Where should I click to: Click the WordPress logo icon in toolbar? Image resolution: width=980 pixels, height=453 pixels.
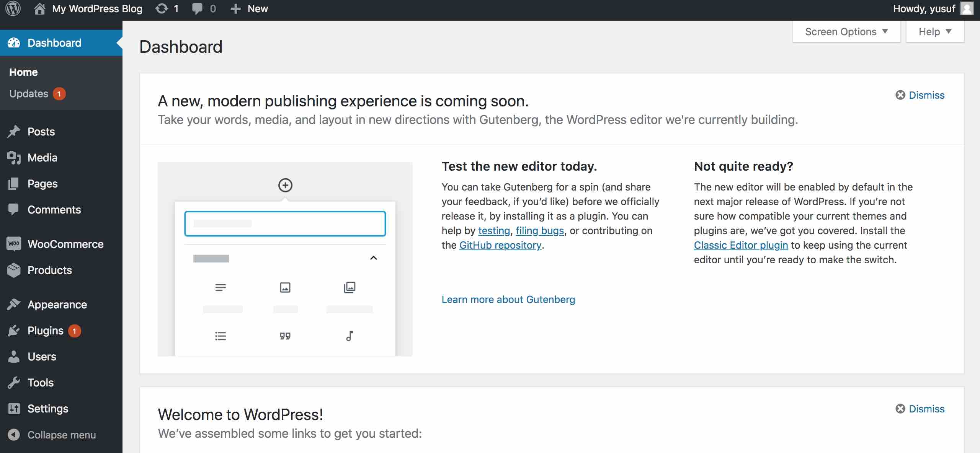click(x=12, y=9)
